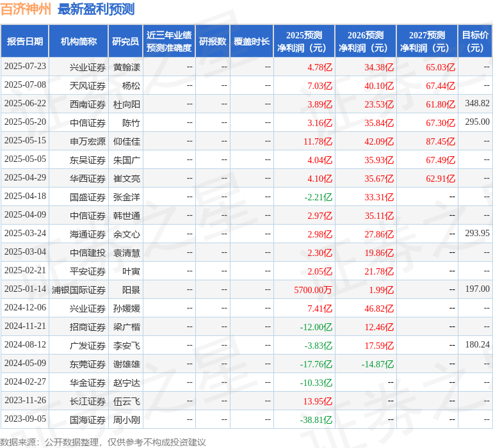Click researcher 孙媛媛
The height and width of the screenshot is (448, 493).
click(127, 308)
